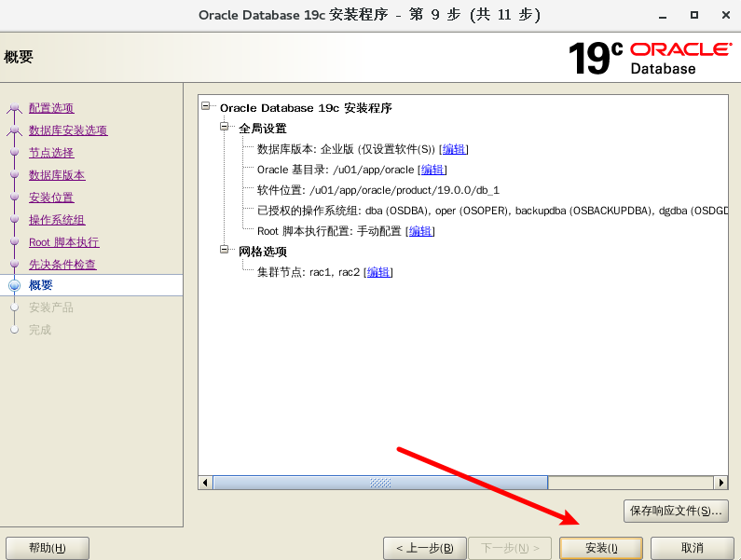This screenshot has width=741, height=560.
Task: Click horizontal scrollbar right arrow
Action: 720,483
